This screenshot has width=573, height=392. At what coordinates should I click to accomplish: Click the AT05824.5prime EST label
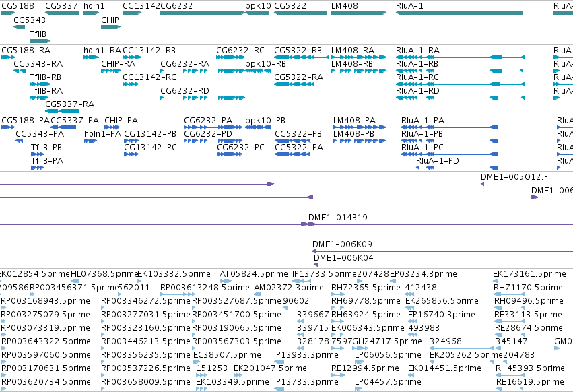tap(254, 274)
